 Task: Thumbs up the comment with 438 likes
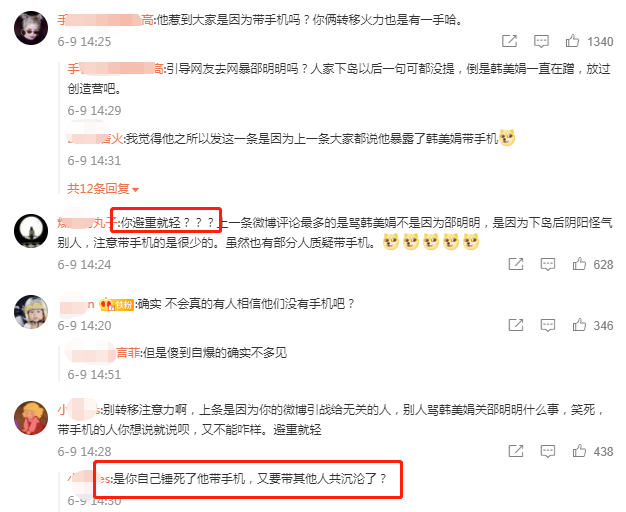[579, 451]
